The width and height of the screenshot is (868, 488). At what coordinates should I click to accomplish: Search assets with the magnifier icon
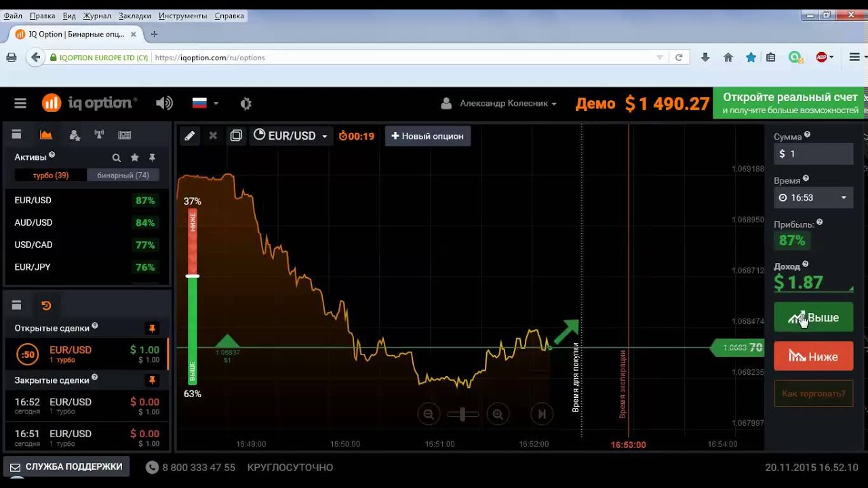(x=117, y=157)
